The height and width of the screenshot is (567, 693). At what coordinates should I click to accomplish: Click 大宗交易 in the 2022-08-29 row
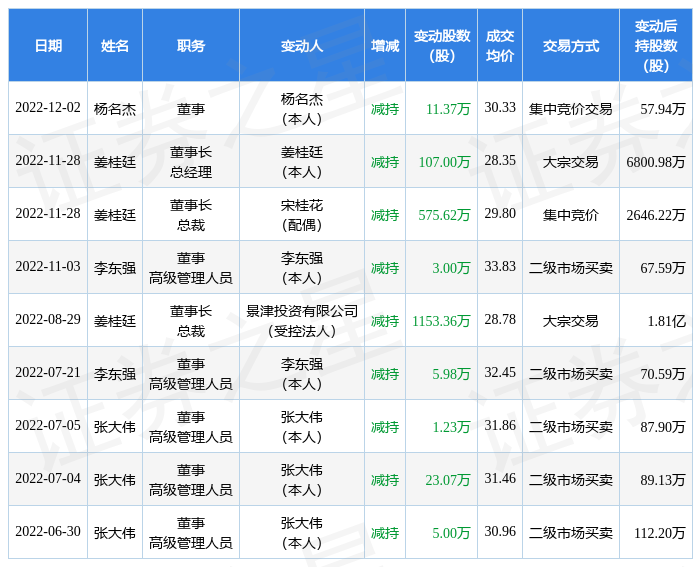point(571,321)
